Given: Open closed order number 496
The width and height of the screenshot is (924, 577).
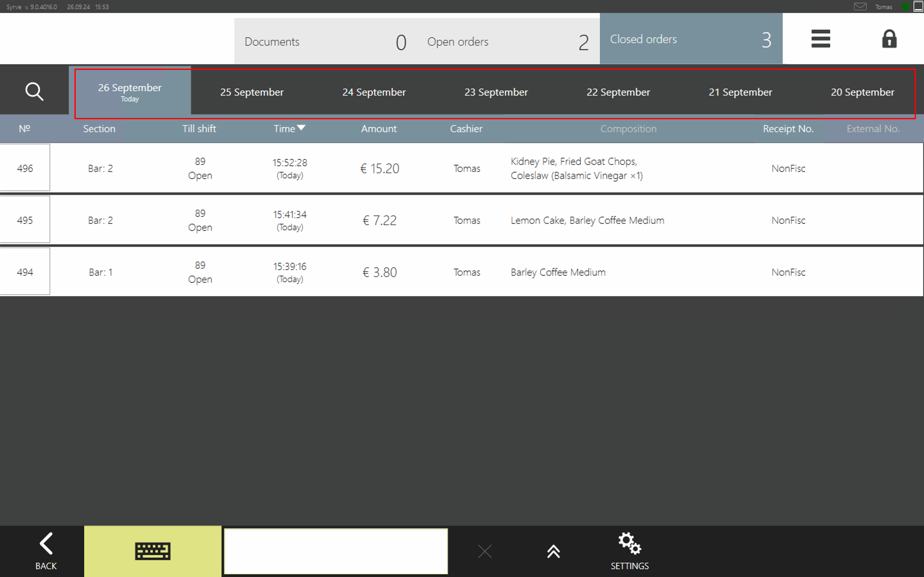Looking at the screenshot, I should click(25, 168).
